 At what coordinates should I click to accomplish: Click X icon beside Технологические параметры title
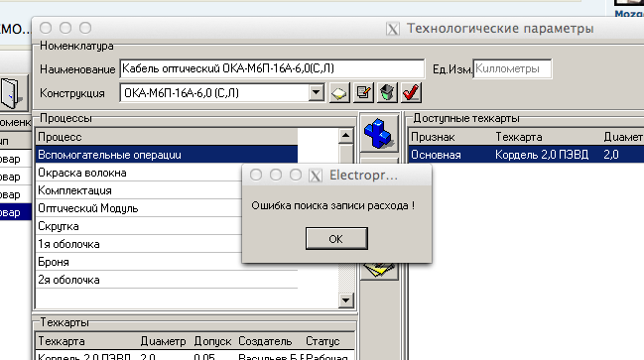pos(393,29)
